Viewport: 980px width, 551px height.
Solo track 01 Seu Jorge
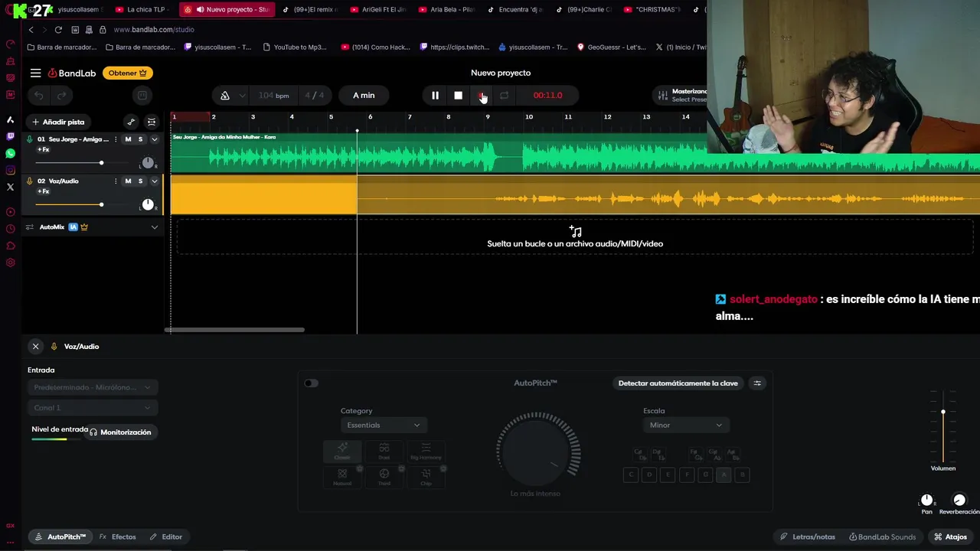click(x=140, y=139)
